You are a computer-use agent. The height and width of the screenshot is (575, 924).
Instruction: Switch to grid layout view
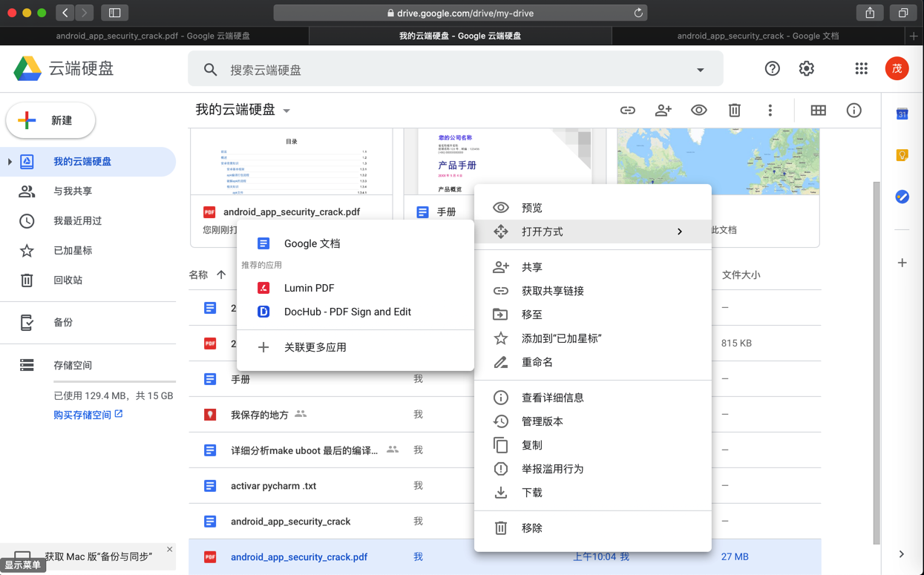818,111
